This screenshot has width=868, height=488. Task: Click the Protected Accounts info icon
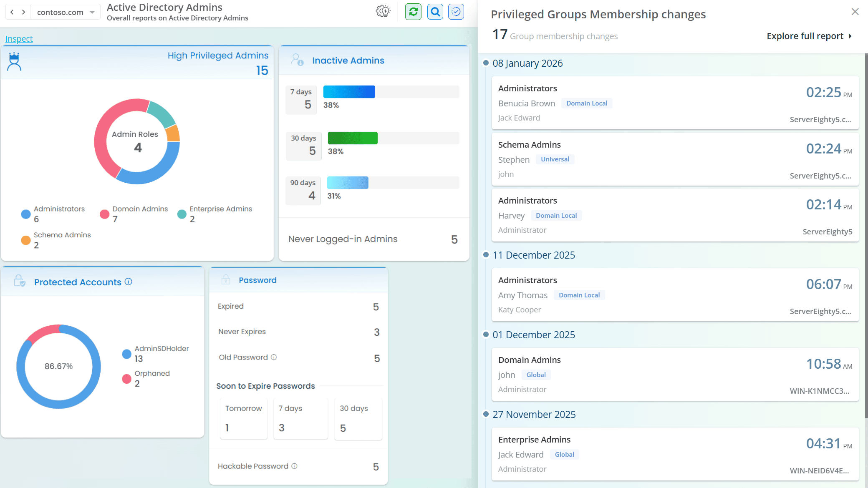tap(129, 282)
